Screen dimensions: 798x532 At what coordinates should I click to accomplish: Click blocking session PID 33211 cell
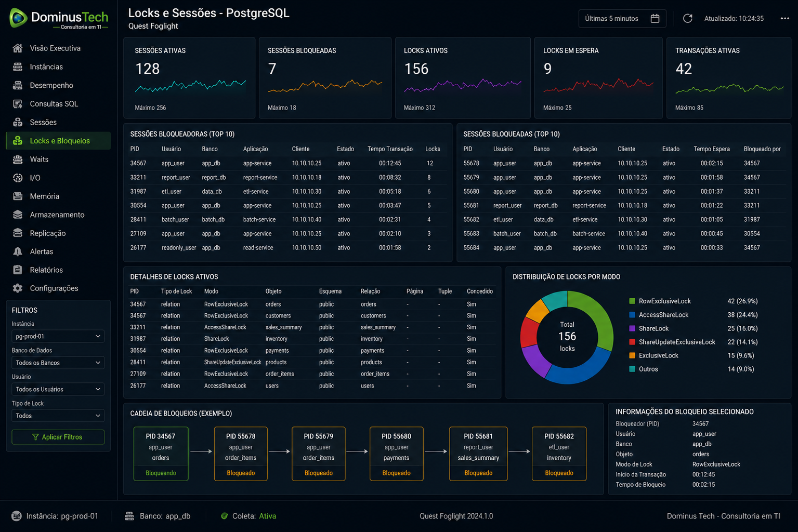pos(138,178)
